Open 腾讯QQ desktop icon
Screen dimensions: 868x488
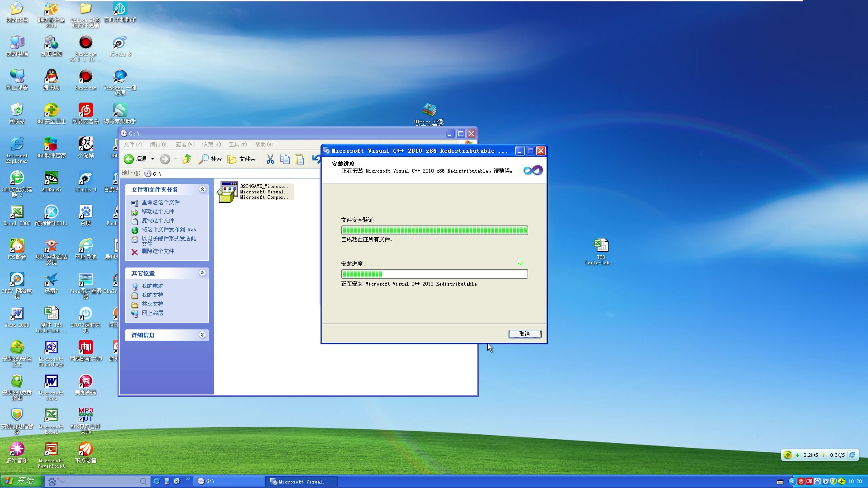click(52, 80)
